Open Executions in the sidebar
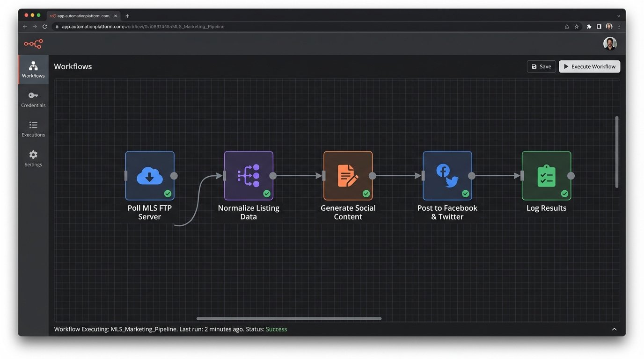The image size is (644, 359). point(33,129)
